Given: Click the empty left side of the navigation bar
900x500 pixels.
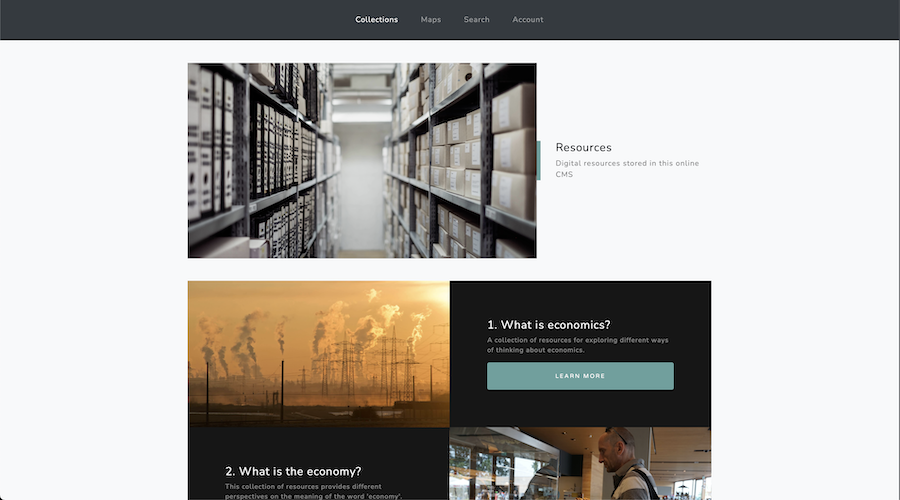Looking at the screenshot, I should tap(150, 20).
